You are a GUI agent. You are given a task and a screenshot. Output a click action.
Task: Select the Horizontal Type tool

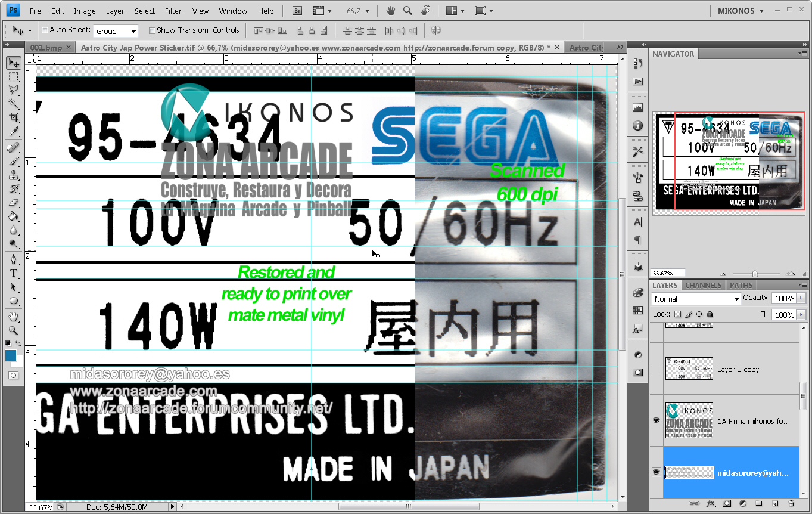coord(13,273)
